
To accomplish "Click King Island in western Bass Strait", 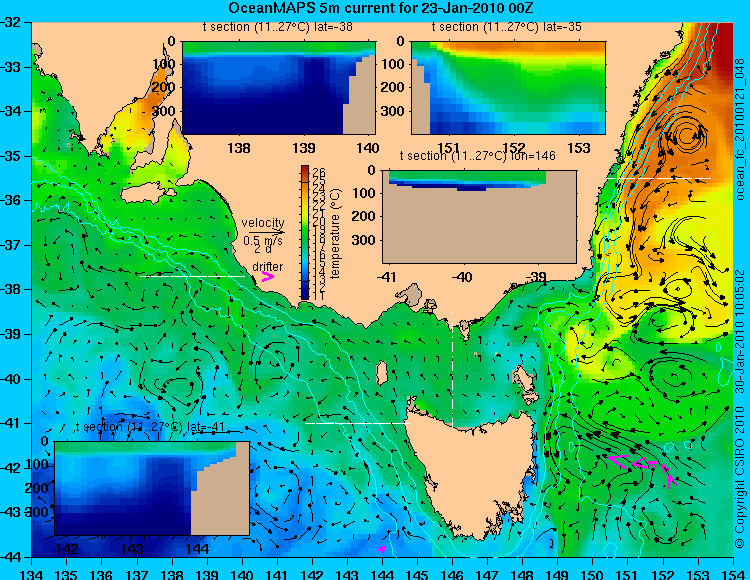I will [381, 373].
